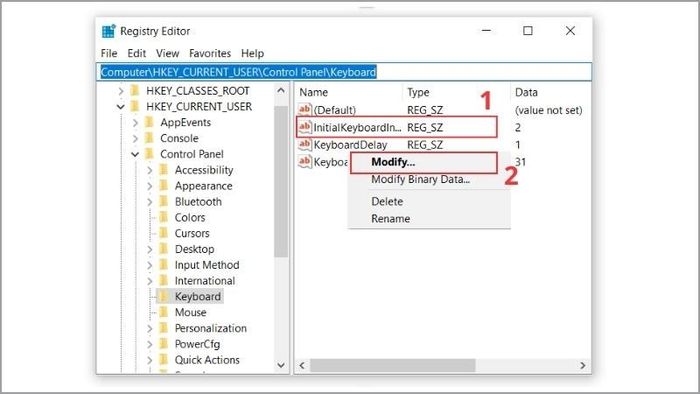Expand the Input Method key
700x394 pixels.
point(150,265)
